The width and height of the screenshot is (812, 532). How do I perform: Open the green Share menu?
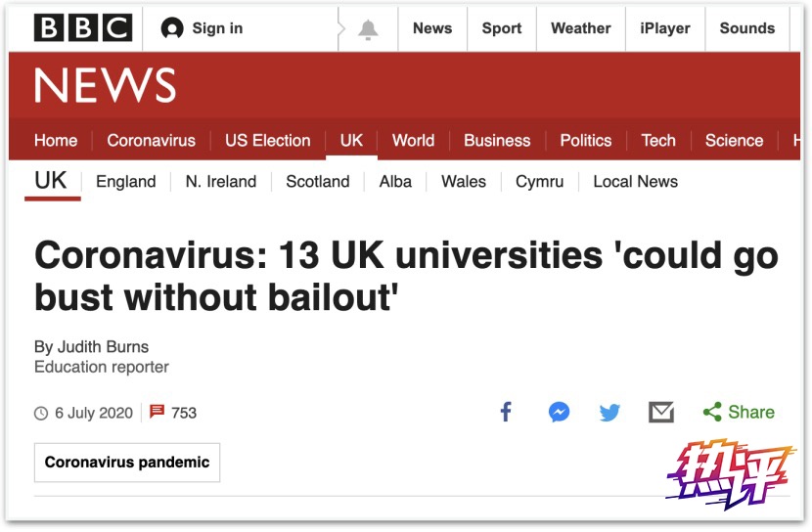pos(739,412)
